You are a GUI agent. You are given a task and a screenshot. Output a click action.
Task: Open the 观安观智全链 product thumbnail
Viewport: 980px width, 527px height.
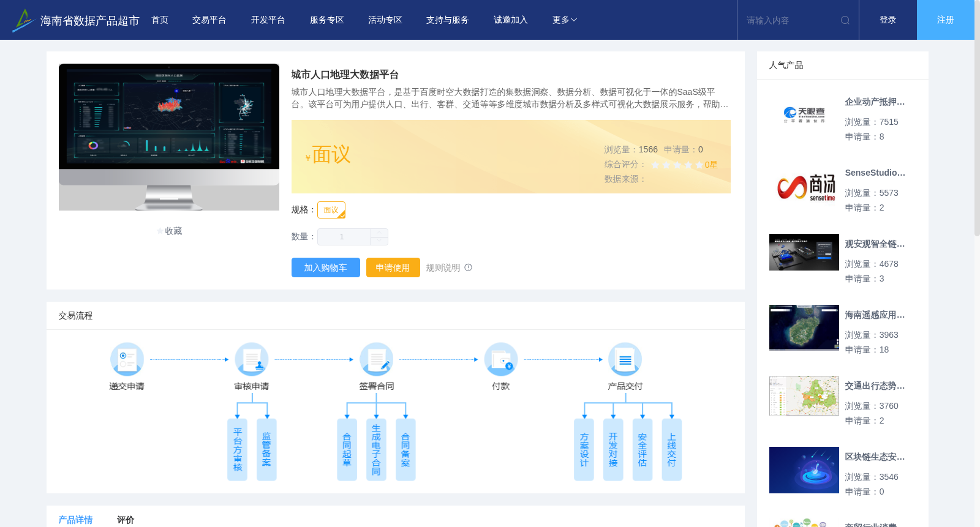[x=804, y=252]
